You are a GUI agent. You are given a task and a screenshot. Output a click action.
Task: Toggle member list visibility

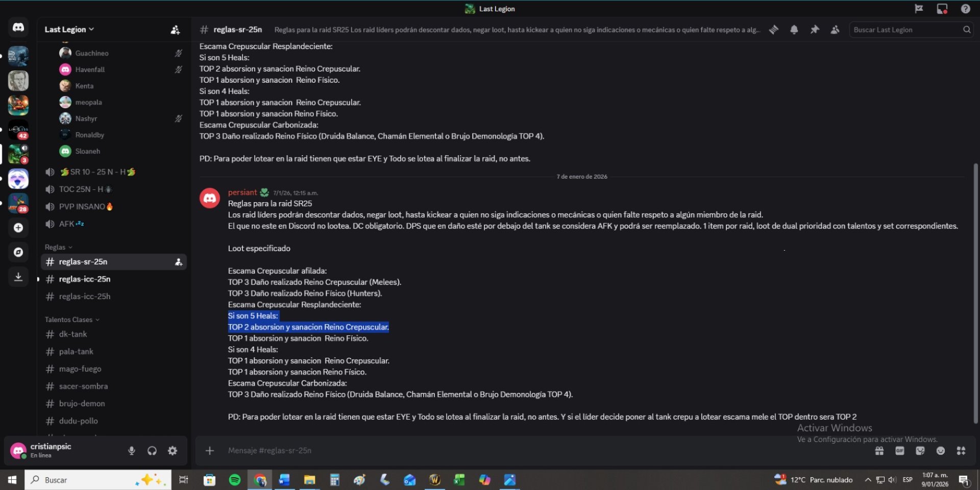pyautogui.click(x=835, y=30)
